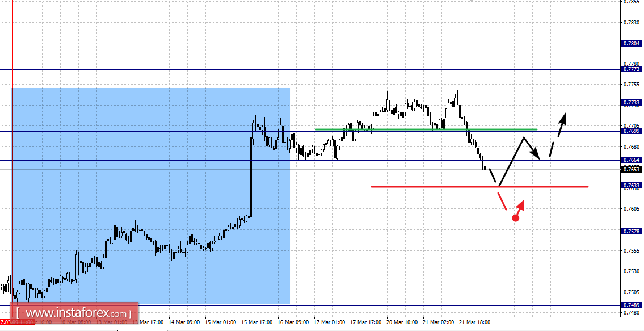Click the 0.7505 price scale value
Screen dimensions: 644x331
click(x=633, y=292)
